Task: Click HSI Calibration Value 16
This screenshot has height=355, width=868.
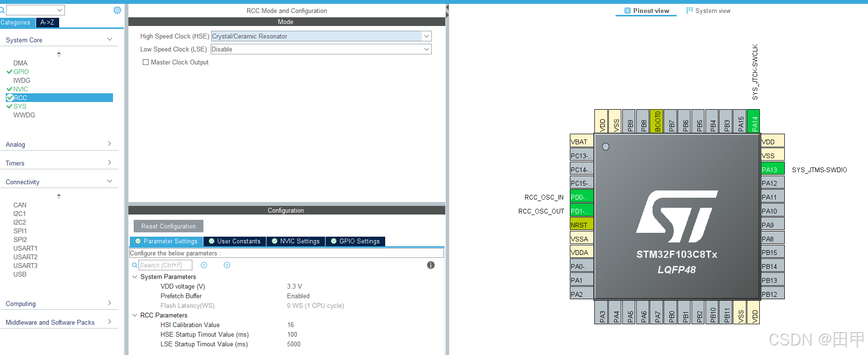Action: [290, 325]
